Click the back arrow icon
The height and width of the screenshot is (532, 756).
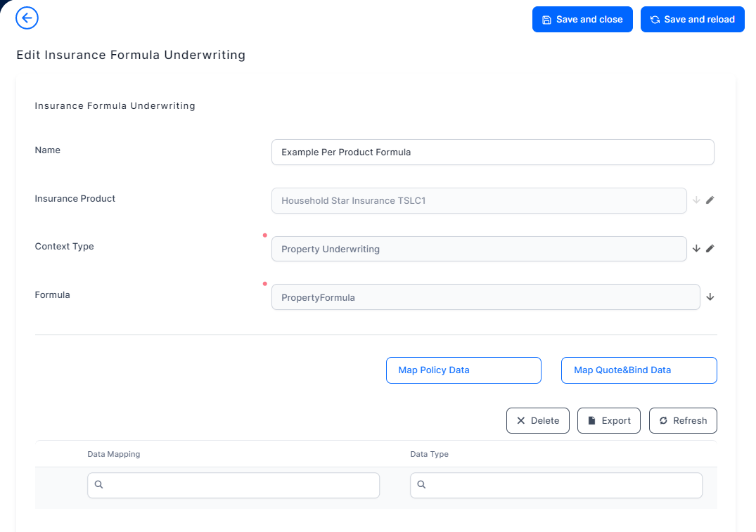pos(27,18)
